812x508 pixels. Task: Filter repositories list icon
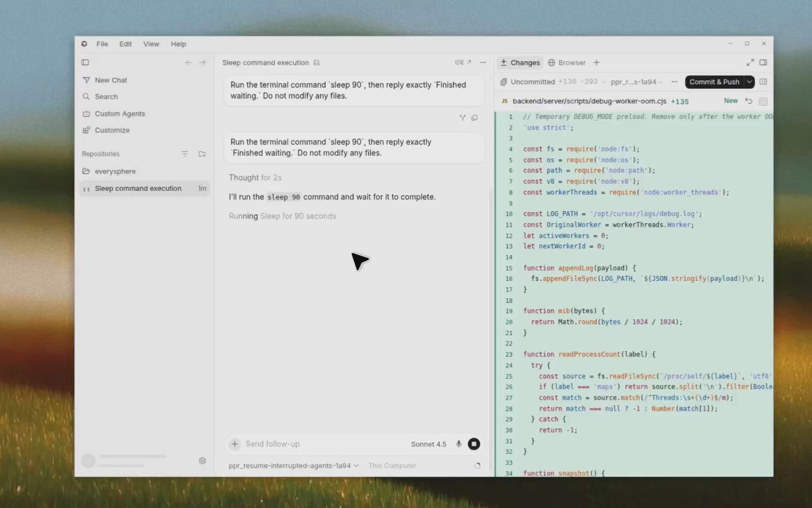pyautogui.click(x=184, y=154)
